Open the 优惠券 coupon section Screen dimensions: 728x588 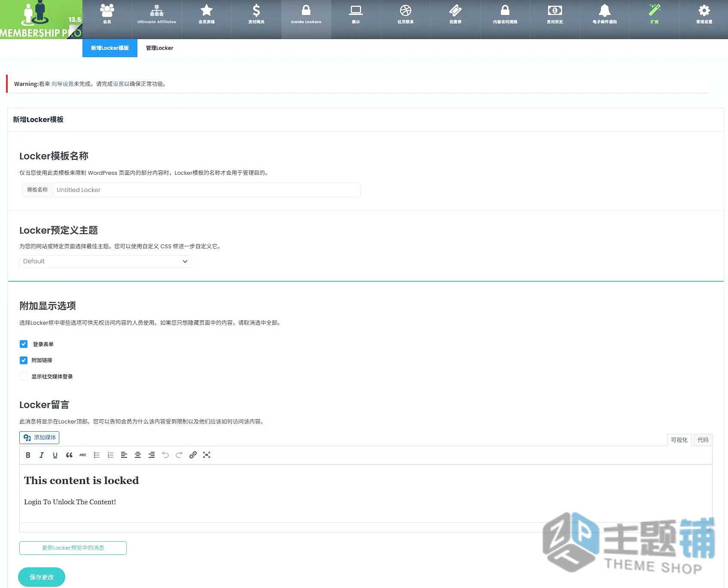tap(455, 19)
